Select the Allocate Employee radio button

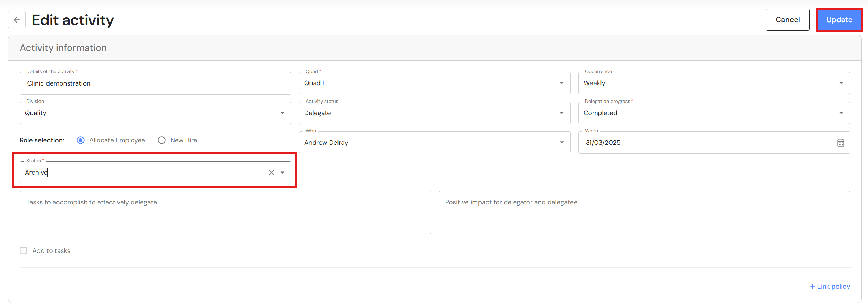[81, 140]
